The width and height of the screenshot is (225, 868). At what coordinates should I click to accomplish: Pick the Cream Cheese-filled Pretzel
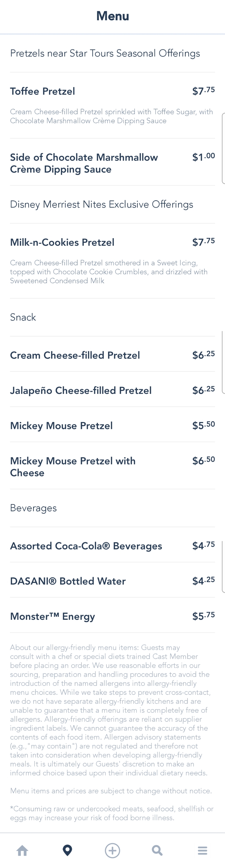75,355
